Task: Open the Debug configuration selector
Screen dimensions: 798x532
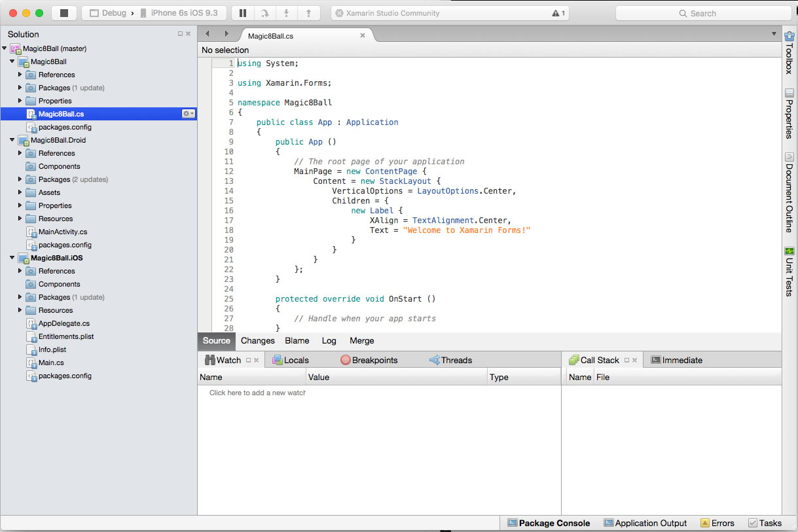Action: pos(107,13)
